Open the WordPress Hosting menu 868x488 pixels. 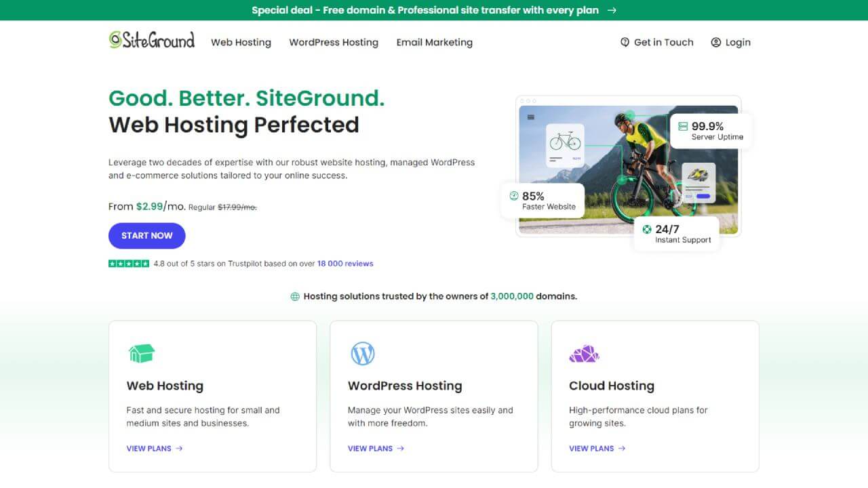[334, 42]
